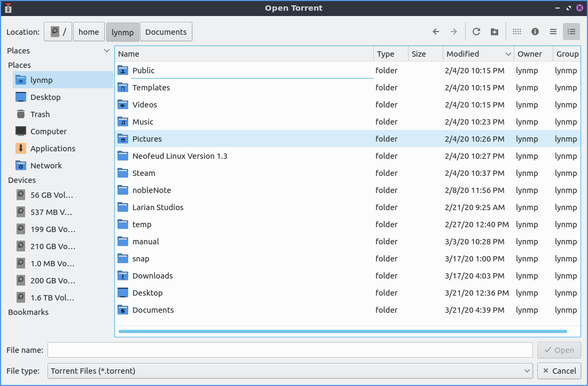
Task: Click the Modified column sort arrow
Action: [x=508, y=54]
